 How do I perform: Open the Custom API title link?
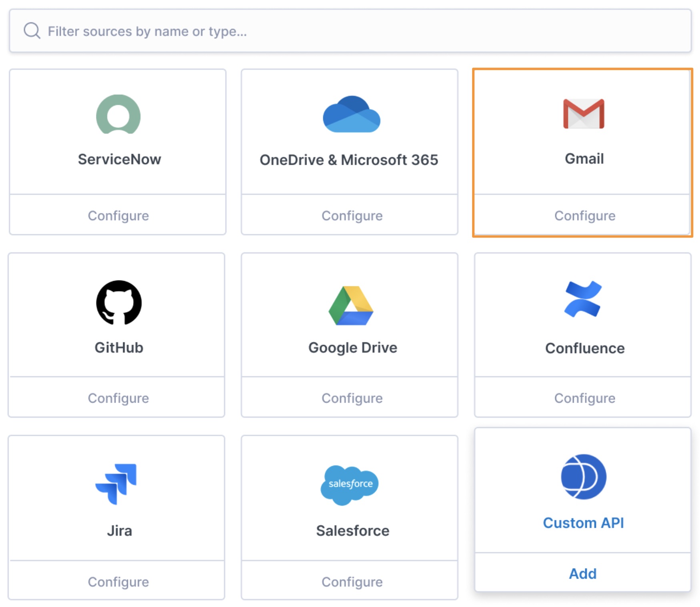tap(583, 523)
